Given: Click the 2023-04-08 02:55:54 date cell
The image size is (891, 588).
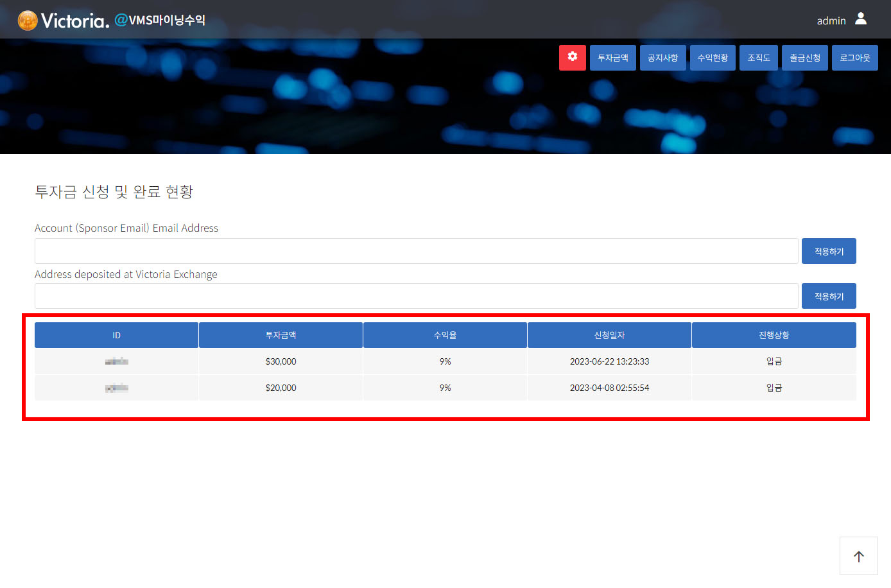Looking at the screenshot, I should [609, 388].
